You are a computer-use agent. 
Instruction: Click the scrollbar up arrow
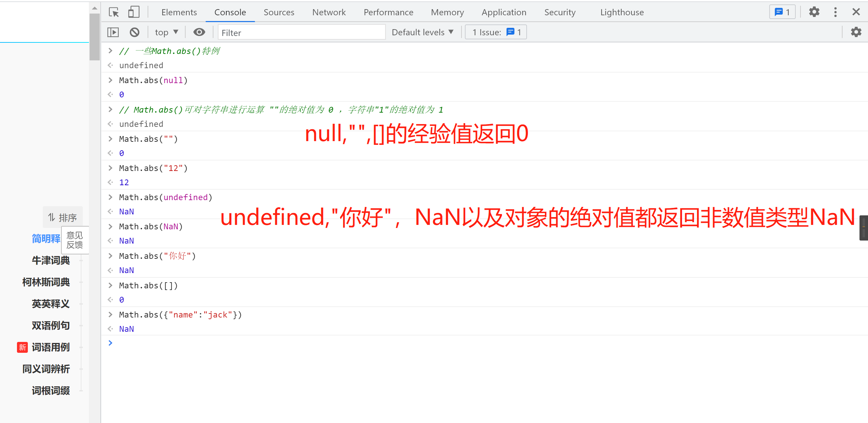click(x=95, y=8)
